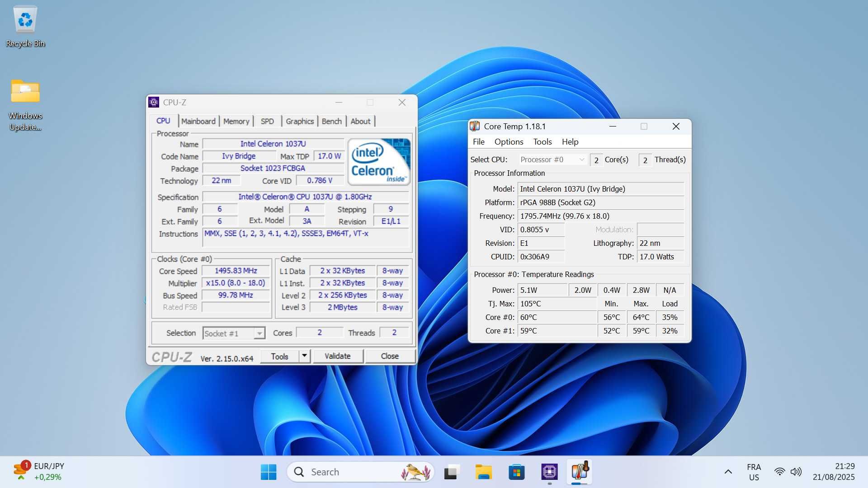868x488 pixels.
Task: Switch to the CPU tab in CPU-Z
Action: tap(163, 121)
